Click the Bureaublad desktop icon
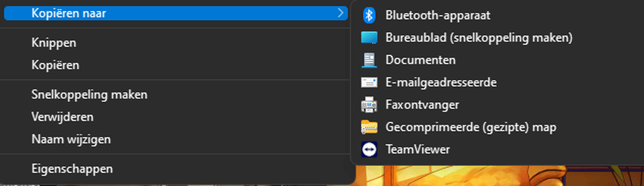This screenshot has height=186, width=644. 369,38
